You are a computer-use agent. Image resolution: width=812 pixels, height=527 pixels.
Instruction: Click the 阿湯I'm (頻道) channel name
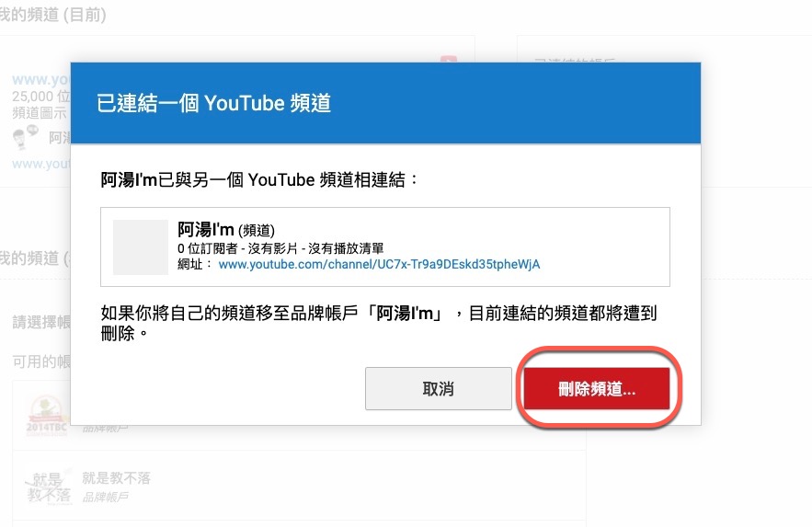[226, 229]
